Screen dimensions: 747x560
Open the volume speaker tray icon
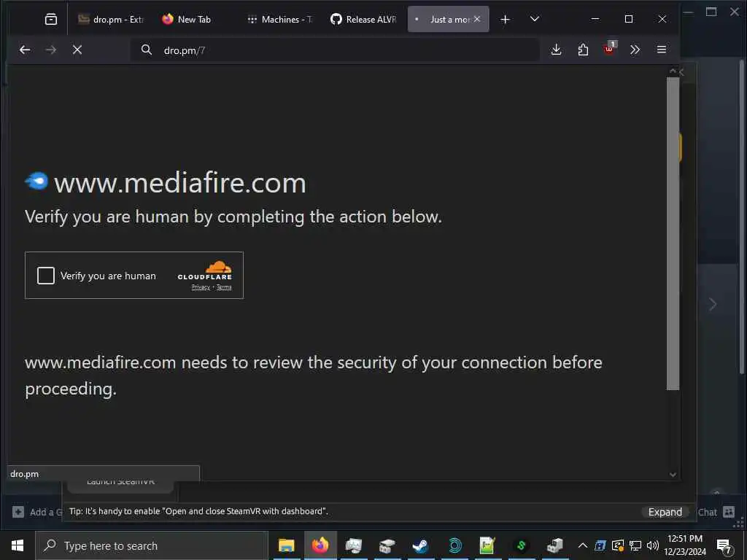[x=653, y=545]
